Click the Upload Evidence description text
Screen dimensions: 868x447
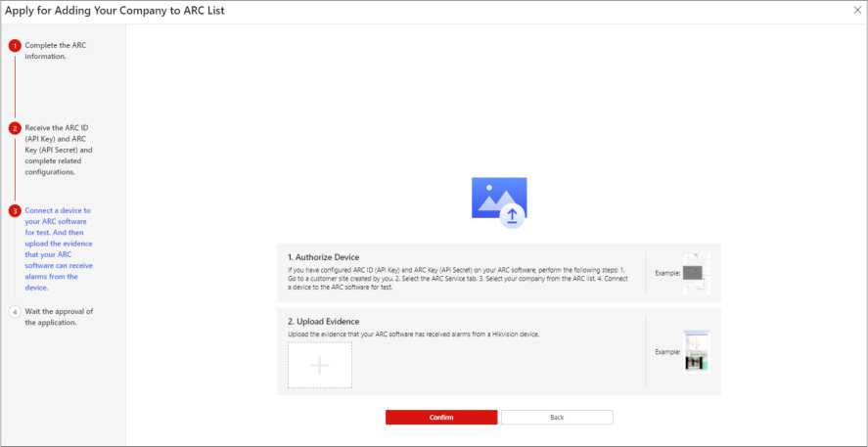tap(413, 335)
